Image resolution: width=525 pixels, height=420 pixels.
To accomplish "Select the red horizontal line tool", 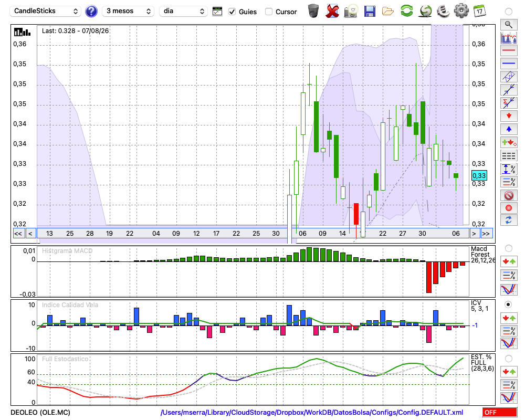I will click(509, 50).
